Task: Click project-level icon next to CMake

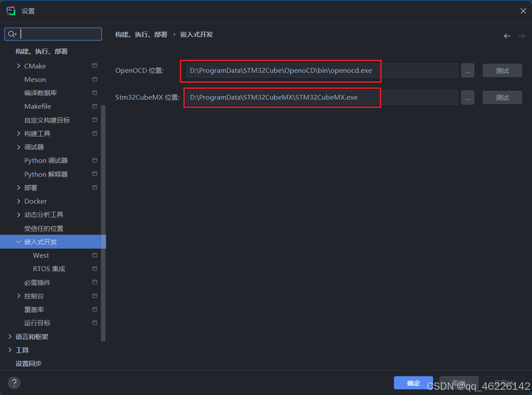Action: click(95, 66)
